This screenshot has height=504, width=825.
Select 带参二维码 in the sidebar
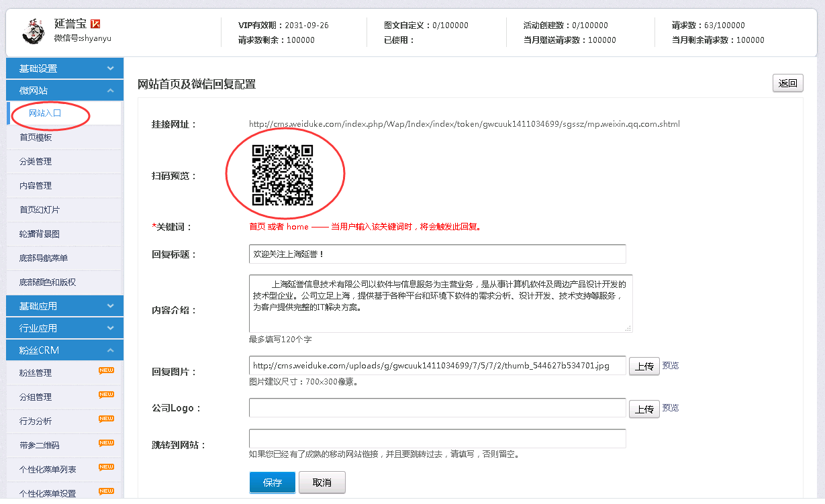pyautogui.click(x=64, y=446)
